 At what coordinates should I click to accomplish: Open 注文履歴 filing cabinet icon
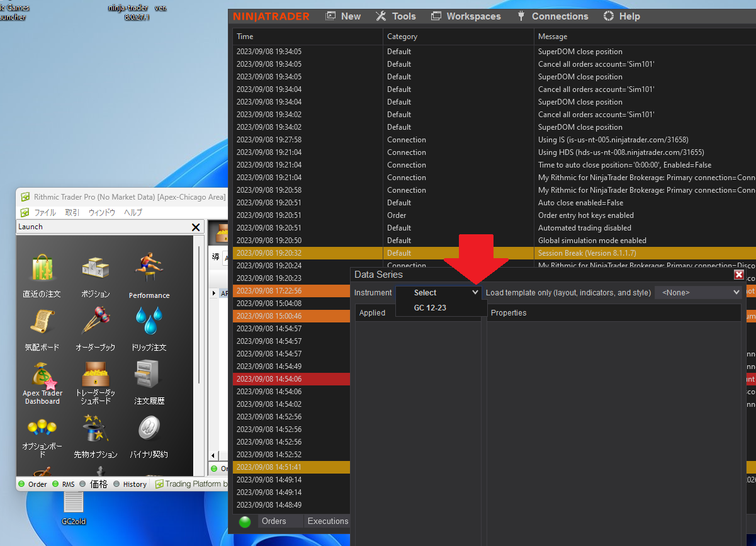pos(149,384)
